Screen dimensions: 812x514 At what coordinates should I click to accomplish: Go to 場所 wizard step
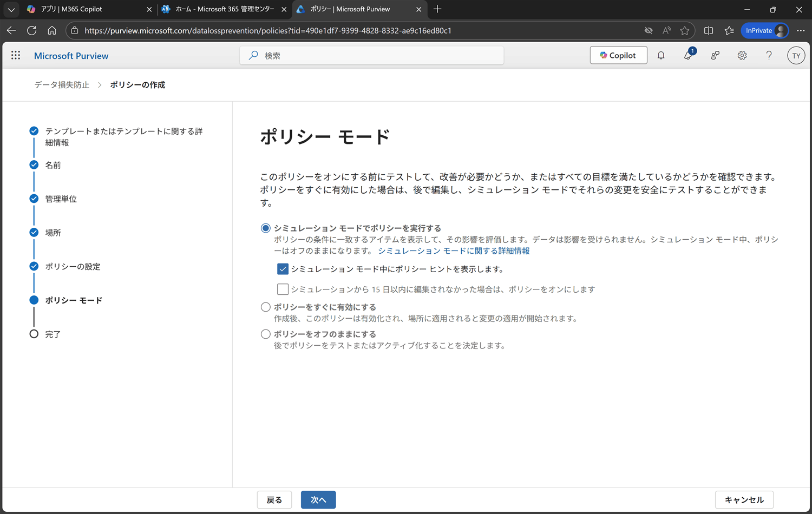[x=53, y=233]
